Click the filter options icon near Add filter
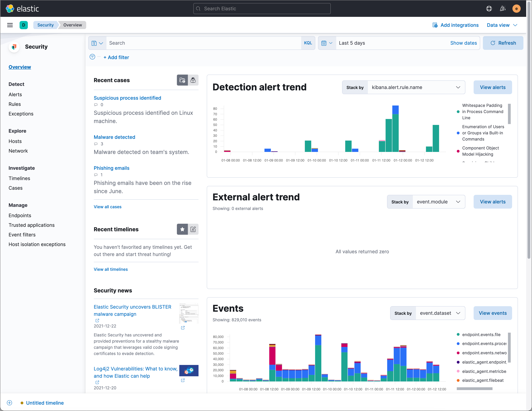Image resolution: width=532 pixels, height=411 pixels. coord(92,57)
